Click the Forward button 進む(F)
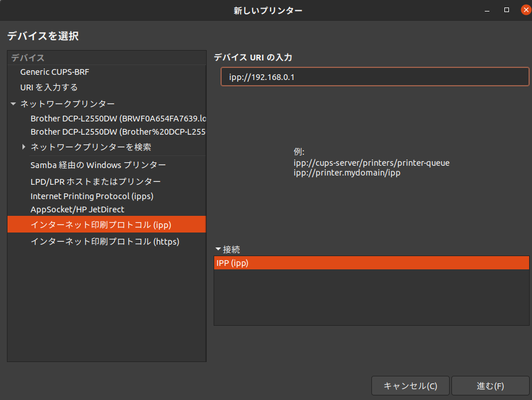This screenshot has width=532, height=400. pyautogui.click(x=490, y=386)
